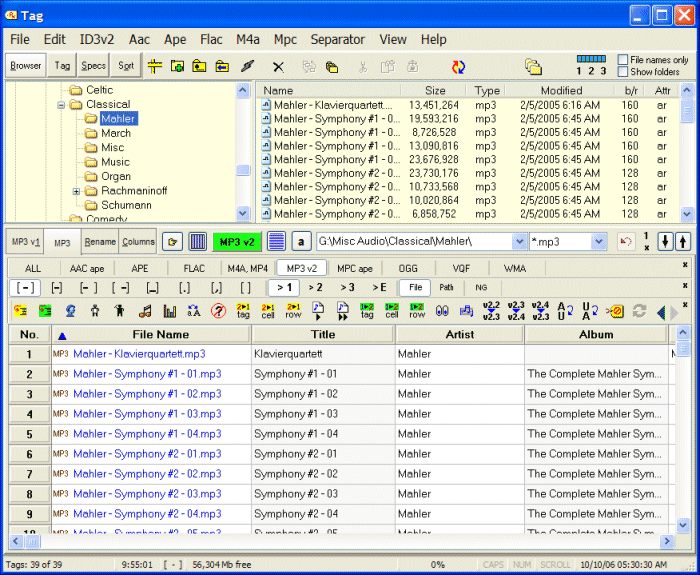Open the Rename tab
Image resolution: width=700 pixels, height=575 pixels.
(100, 242)
